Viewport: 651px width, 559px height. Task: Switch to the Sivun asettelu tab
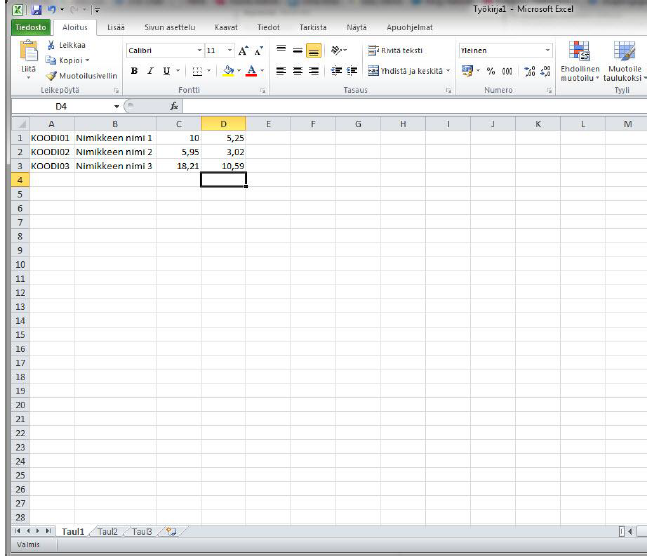169,27
